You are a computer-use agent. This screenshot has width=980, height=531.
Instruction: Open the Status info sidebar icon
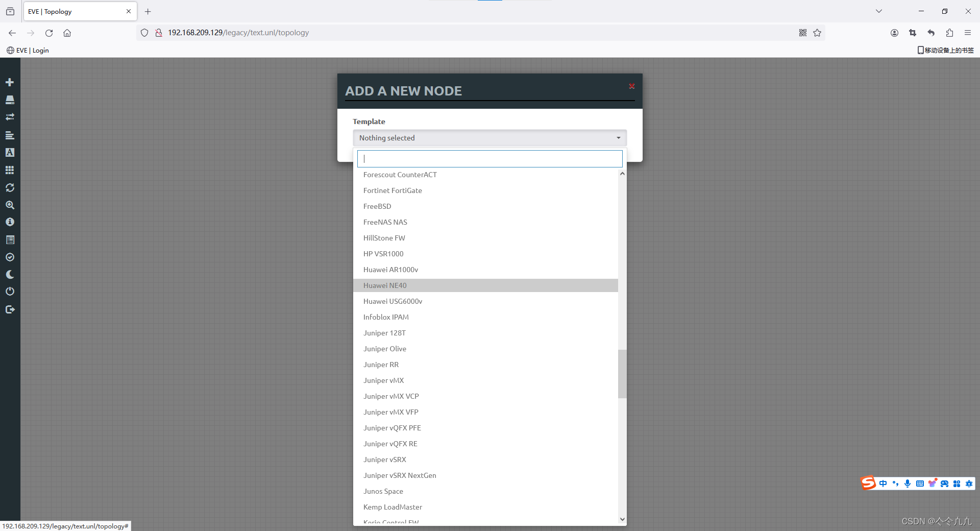coord(10,222)
